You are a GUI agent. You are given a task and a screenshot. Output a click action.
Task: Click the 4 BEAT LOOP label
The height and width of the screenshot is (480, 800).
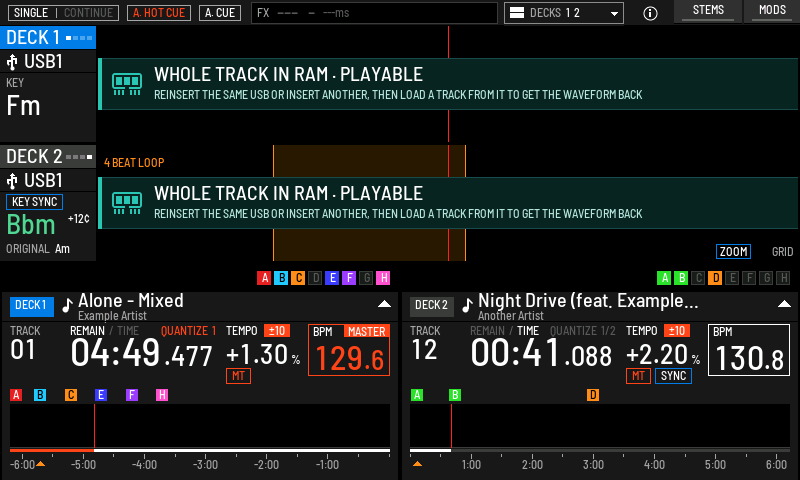coord(134,163)
